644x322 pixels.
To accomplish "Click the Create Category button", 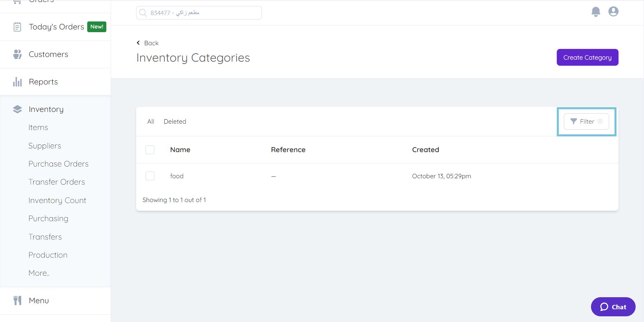I will [587, 57].
